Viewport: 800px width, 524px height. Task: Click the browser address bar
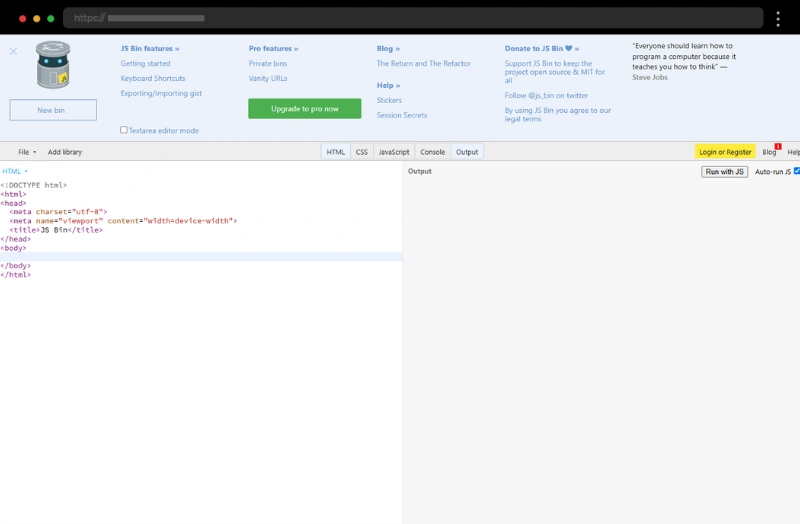coord(413,18)
